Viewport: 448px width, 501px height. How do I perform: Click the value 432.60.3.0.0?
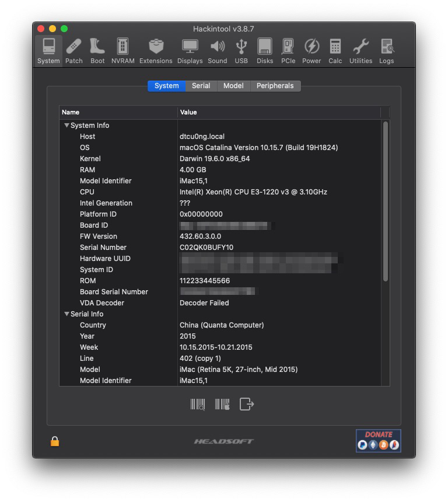201,236
